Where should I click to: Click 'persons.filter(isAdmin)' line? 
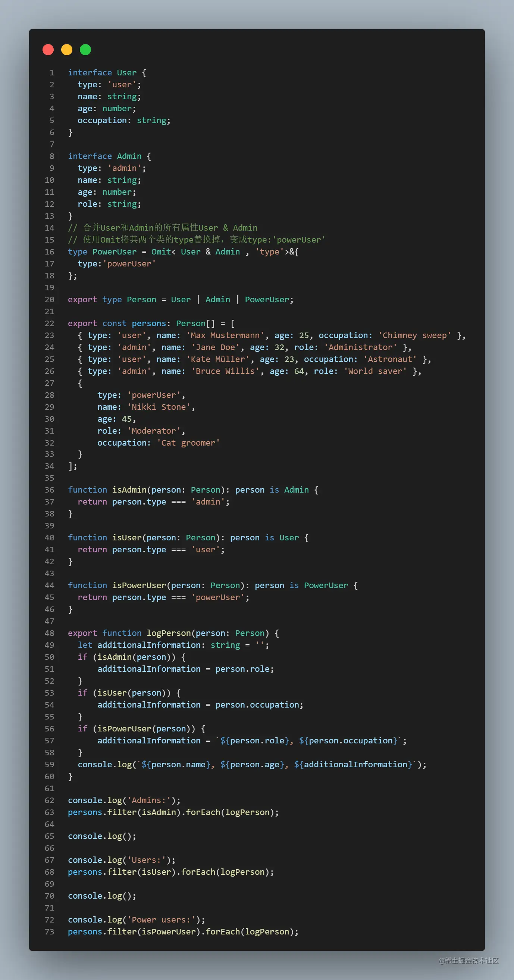point(173,812)
